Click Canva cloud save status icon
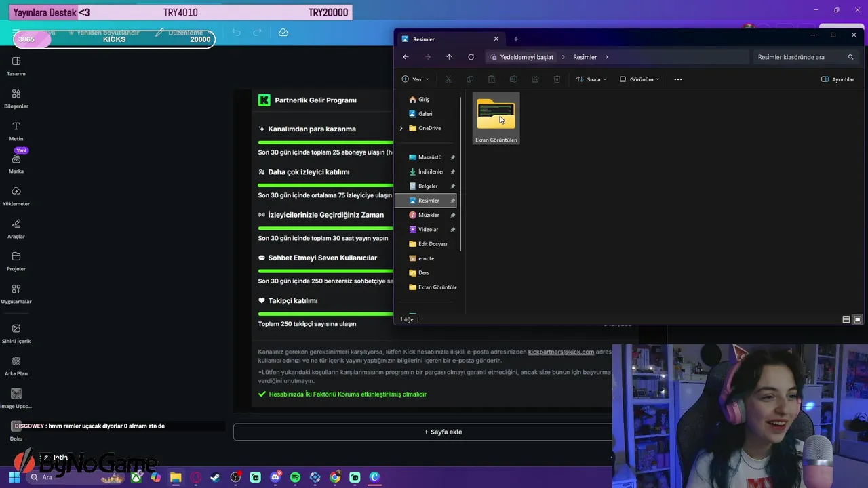This screenshot has height=488, width=868. [283, 33]
